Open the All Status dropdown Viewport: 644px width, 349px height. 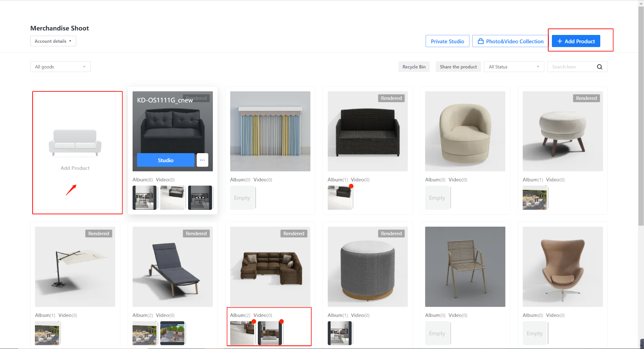514,67
